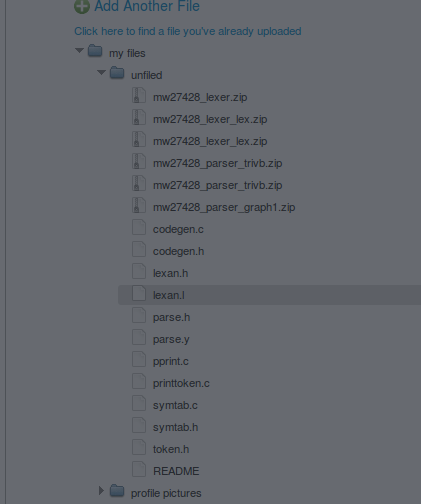Open the Add Another File link

[147, 6]
